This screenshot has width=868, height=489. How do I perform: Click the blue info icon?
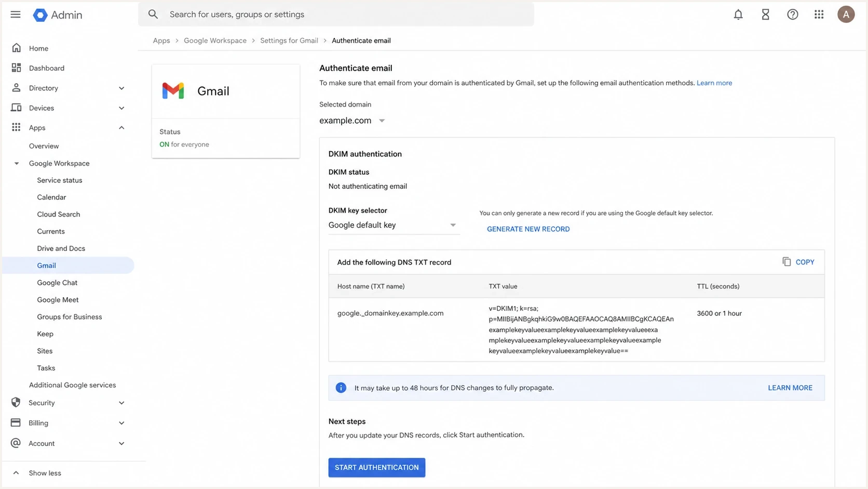click(x=341, y=388)
